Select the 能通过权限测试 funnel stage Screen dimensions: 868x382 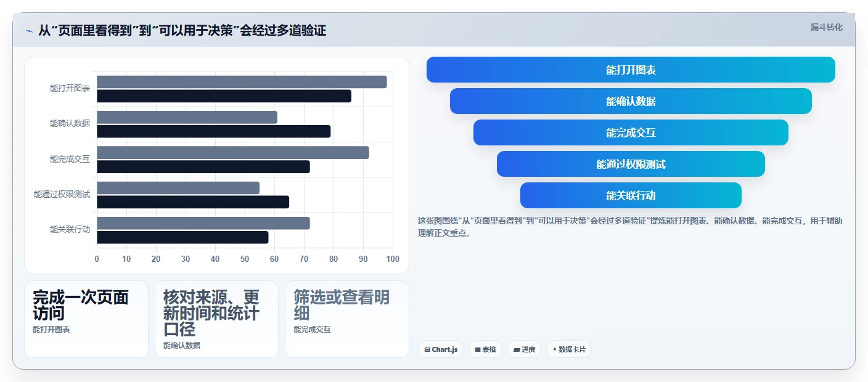tap(631, 164)
